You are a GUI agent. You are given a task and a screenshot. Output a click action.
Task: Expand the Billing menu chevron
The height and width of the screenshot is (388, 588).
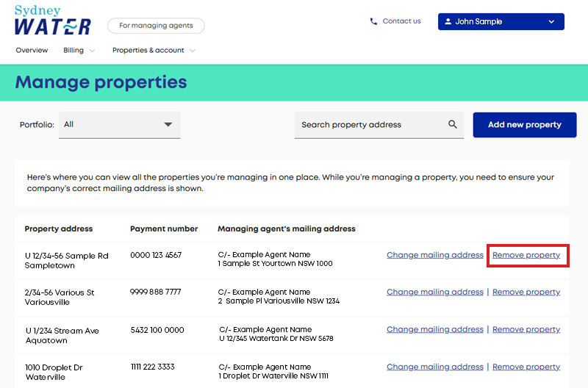click(x=92, y=51)
